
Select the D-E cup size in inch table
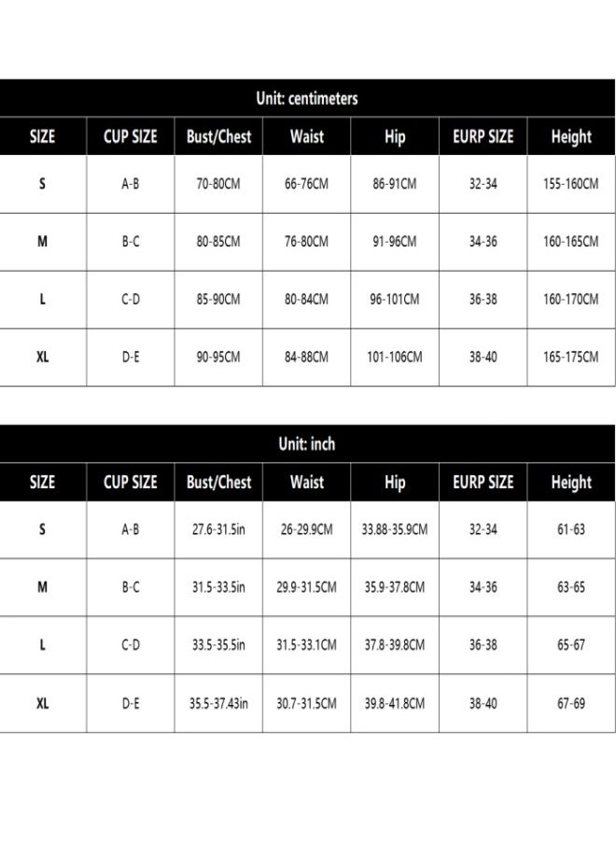pyautogui.click(x=130, y=704)
